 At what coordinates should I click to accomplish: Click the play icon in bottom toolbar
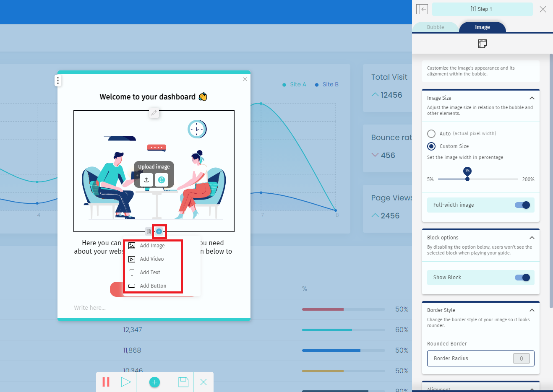(126, 382)
